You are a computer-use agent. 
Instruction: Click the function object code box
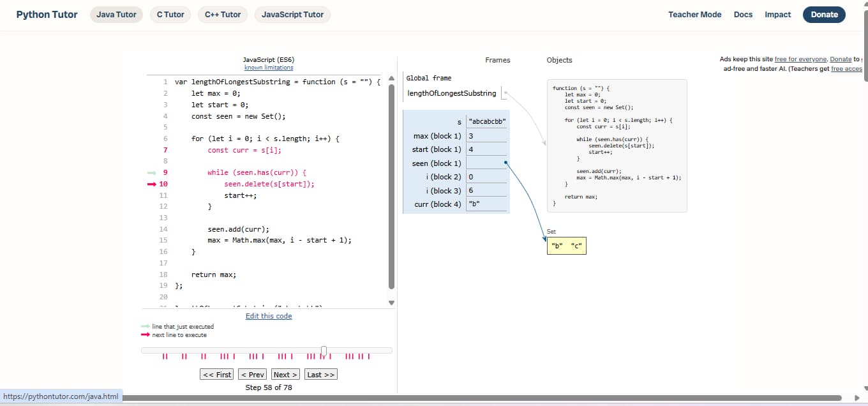(x=617, y=146)
